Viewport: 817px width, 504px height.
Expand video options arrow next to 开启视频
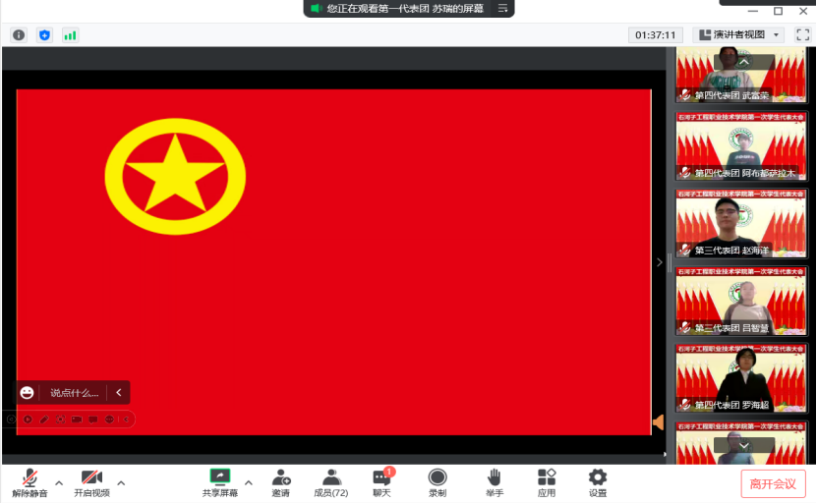121,482
